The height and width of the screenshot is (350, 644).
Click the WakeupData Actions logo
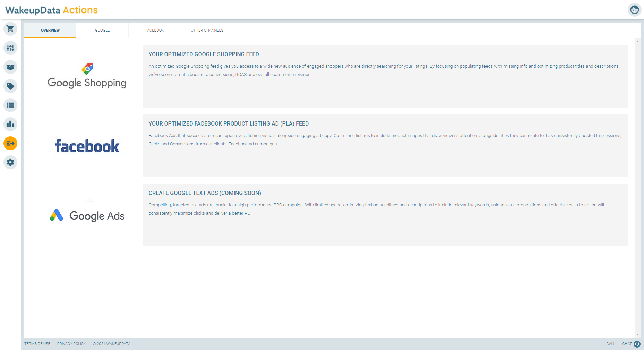click(51, 10)
